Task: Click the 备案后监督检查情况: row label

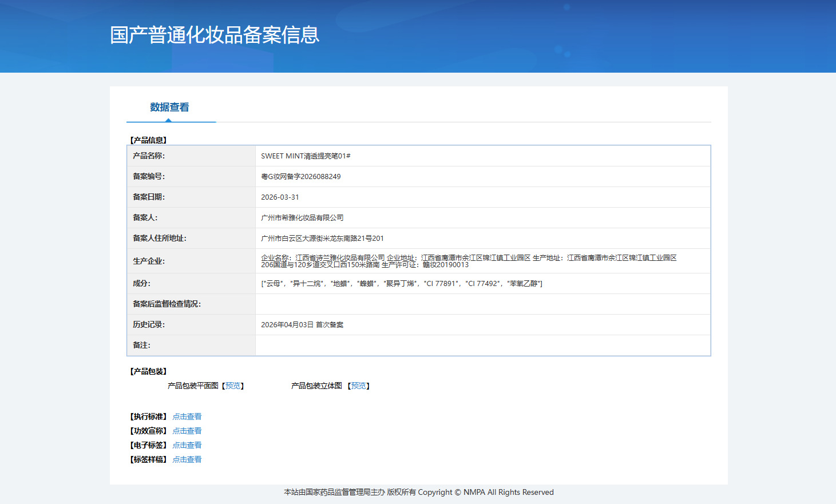Action: [x=167, y=304]
